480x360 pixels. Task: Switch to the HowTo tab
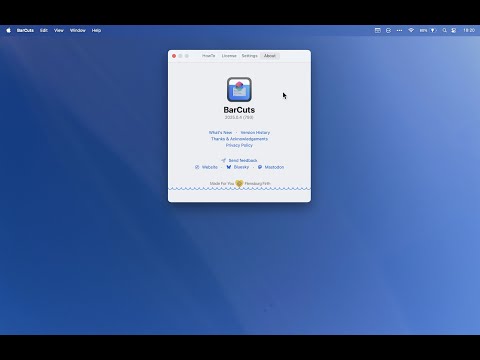coord(208,56)
